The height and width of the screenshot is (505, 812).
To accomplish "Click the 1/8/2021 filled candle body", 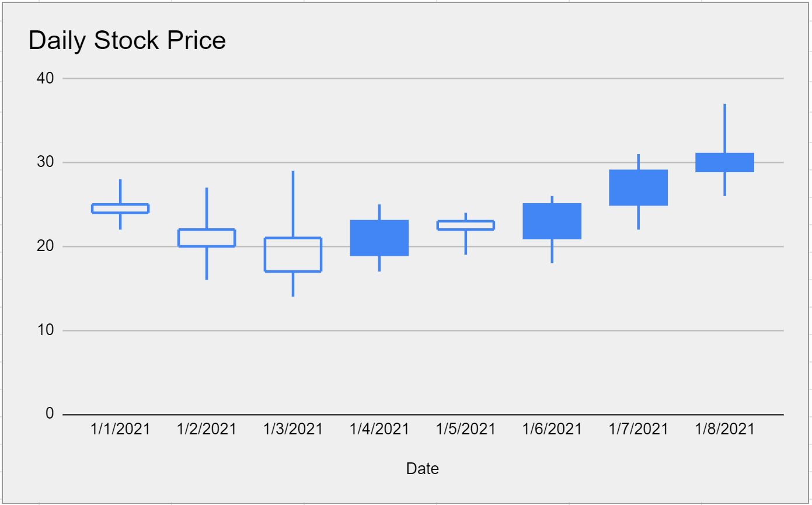I will (x=724, y=162).
